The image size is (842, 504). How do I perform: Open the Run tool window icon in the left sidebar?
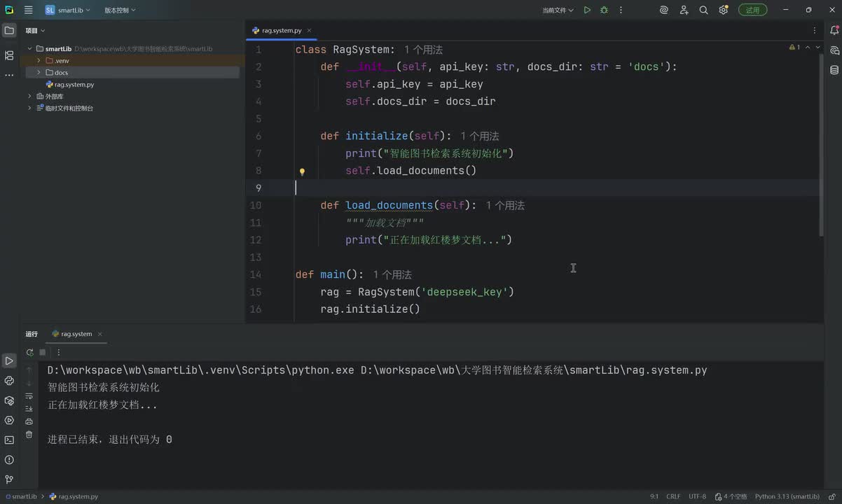click(9, 361)
